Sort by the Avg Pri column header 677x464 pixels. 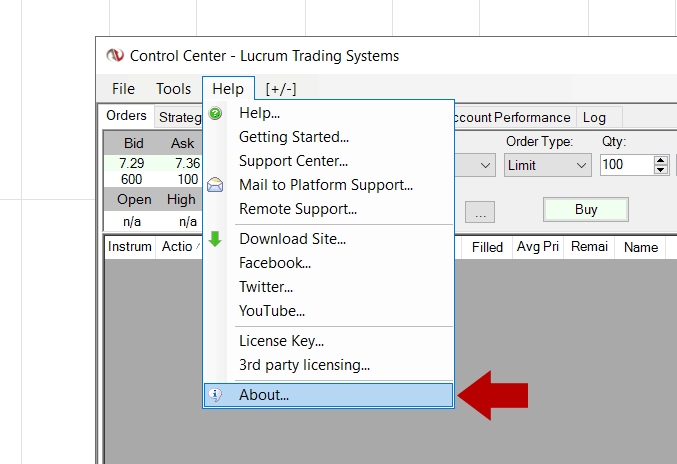538,247
